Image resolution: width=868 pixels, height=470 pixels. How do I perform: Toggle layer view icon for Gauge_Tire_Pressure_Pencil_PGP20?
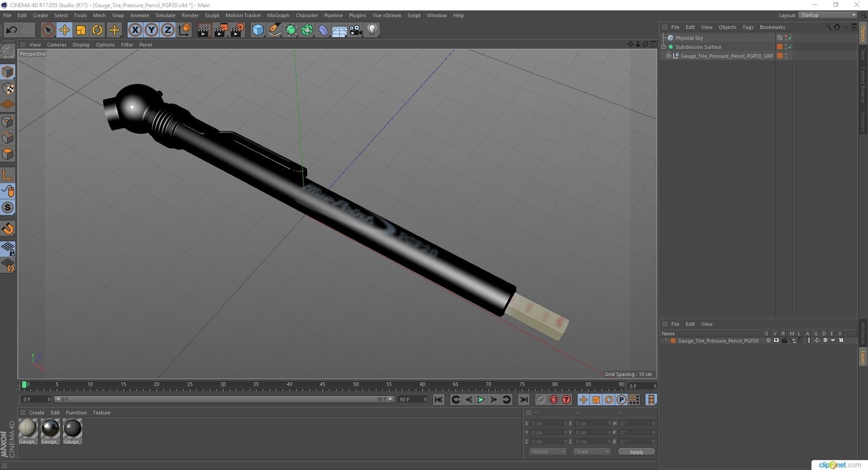776,341
